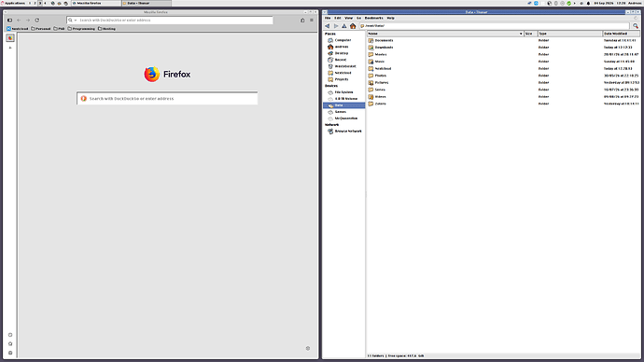Click the Thunar search magnifier icon
Viewport: 644px width, 362px height.
pyautogui.click(x=636, y=26)
